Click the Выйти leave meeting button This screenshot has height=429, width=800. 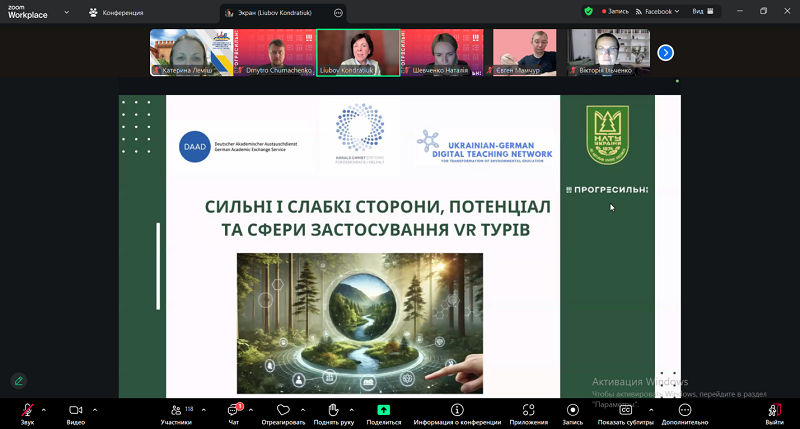point(774,411)
